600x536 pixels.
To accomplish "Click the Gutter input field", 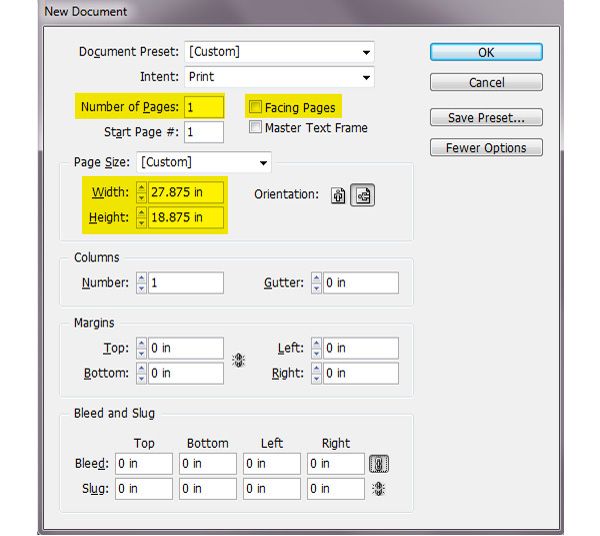I will coord(361,283).
